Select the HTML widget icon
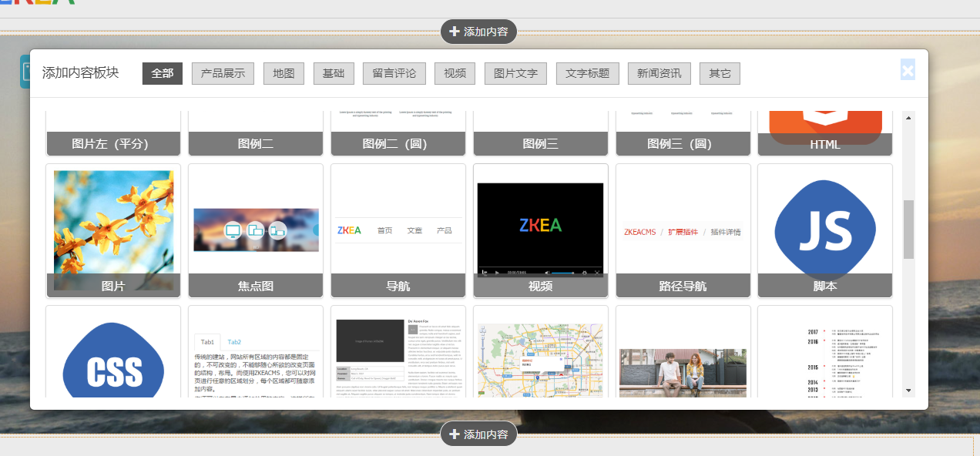Image resolution: width=980 pixels, height=456 pixels. 825,133
